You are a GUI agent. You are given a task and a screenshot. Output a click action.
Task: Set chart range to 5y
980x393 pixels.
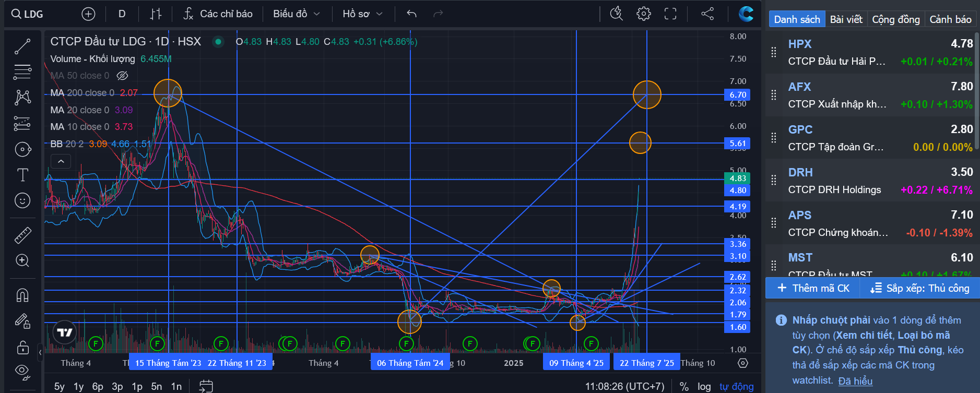[60, 386]
